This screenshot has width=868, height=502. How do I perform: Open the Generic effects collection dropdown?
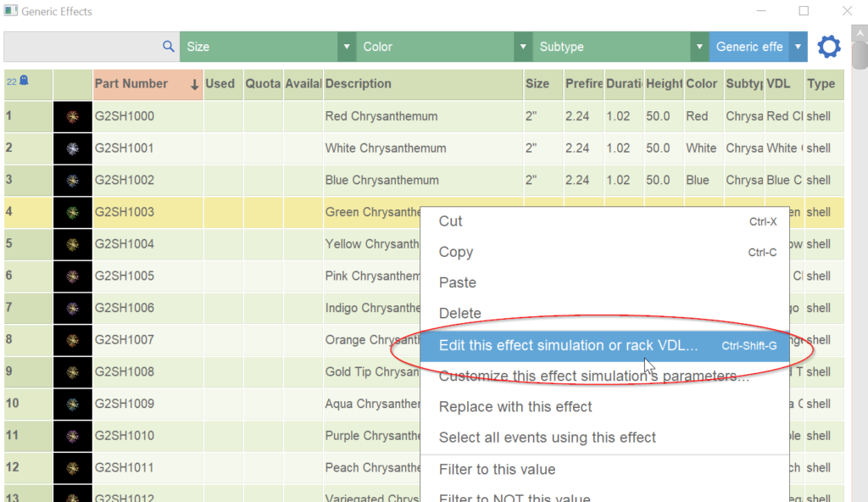(x=798, y=47)
